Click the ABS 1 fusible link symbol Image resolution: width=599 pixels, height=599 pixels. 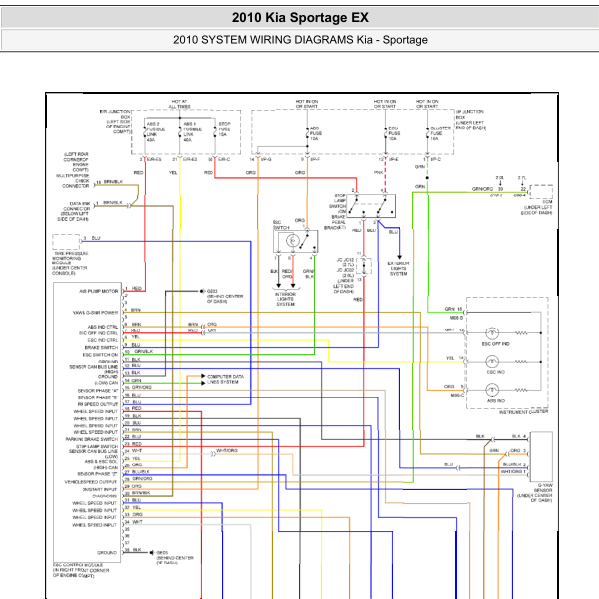click(x=180, y=132)
